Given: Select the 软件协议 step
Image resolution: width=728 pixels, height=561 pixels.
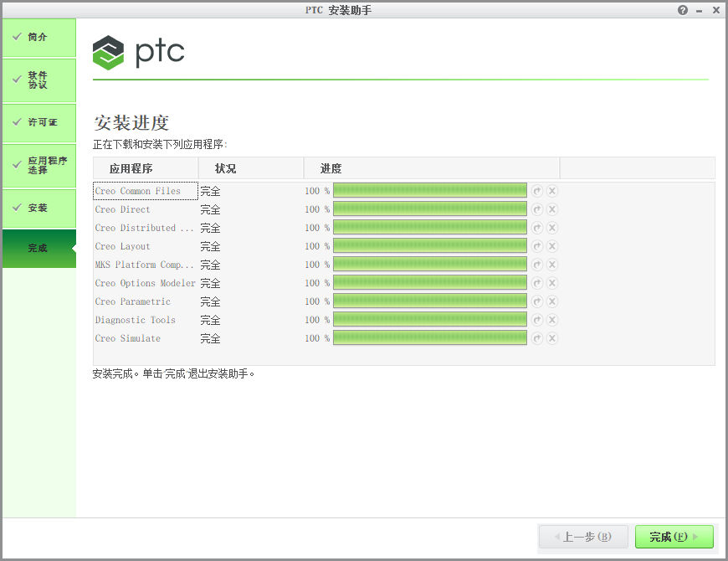Looking at the screenshot, I should pyautogui.click(x=39, y=80).
